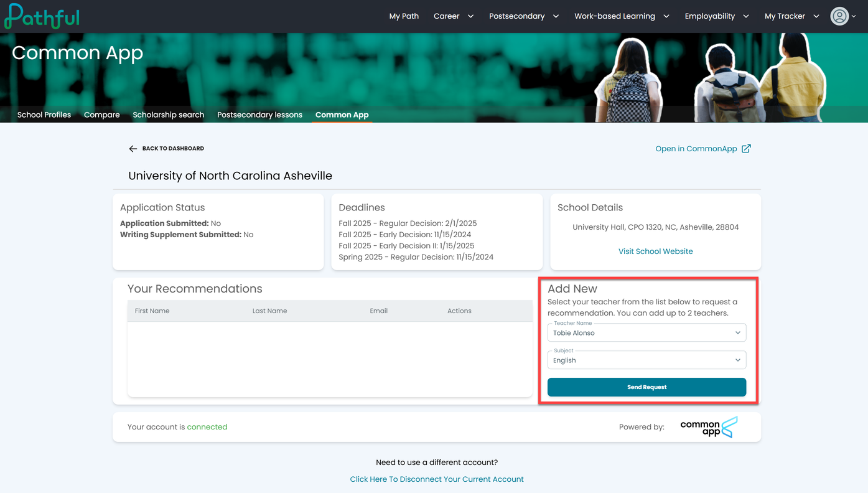868x493 pixels.
Task: Open the Teacher Name dropdown
Action: (646, 332)
